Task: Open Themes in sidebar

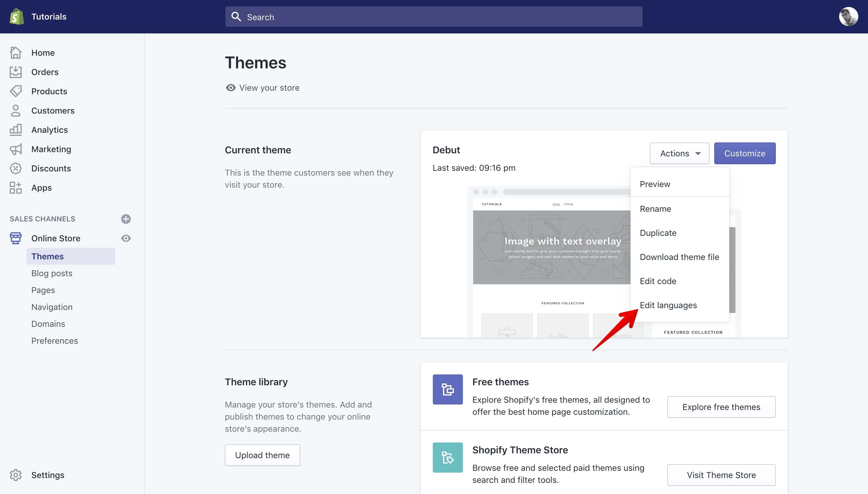Action: pyautogui.click(x=71, y=257)
